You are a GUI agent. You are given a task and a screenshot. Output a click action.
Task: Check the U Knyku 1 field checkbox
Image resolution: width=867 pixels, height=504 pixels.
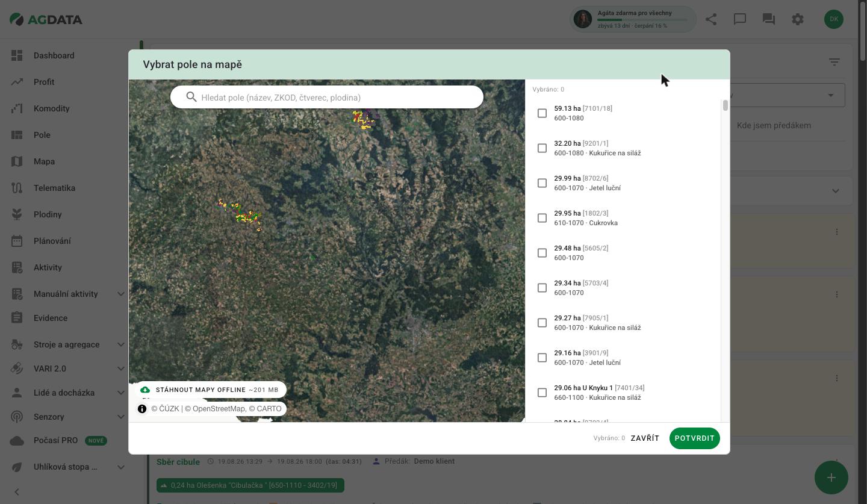[x=542, y=393]
